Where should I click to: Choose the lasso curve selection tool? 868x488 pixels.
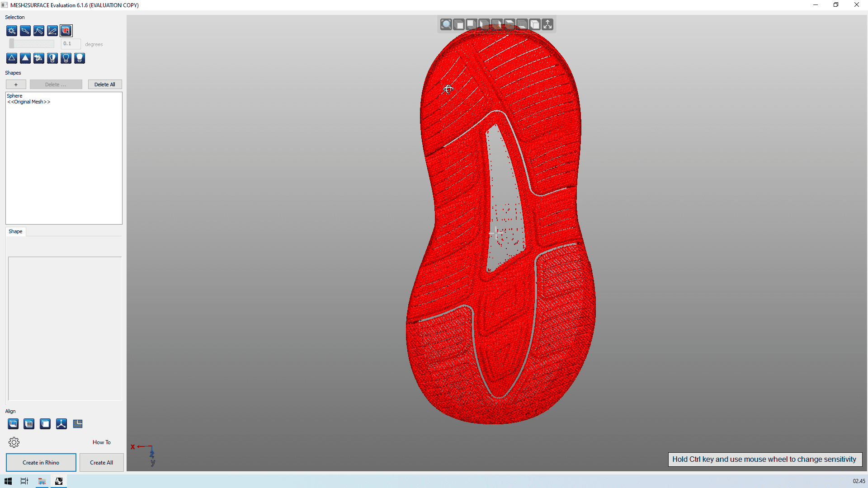(x=39, y=31)
